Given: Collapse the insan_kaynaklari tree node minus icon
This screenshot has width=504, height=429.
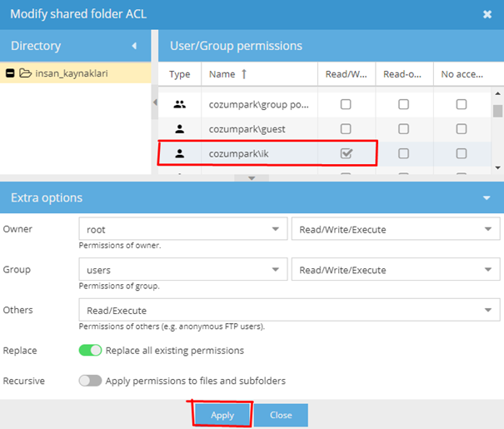Looking at the screenshot, I should [x=10, y=73].
